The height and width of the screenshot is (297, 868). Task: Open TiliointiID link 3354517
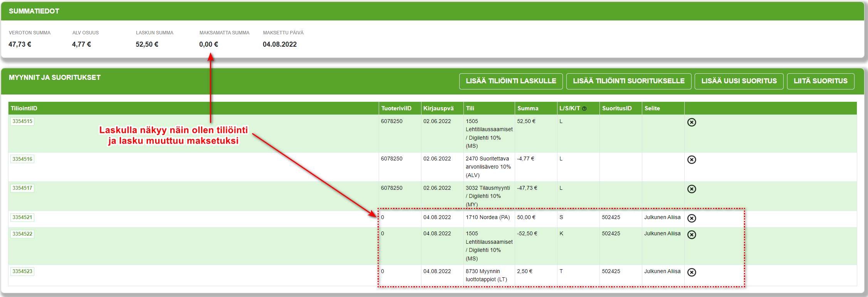(22, 188)
